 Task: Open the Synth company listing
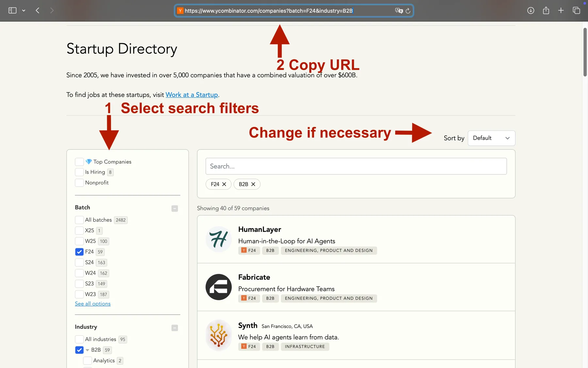[356, 335]
